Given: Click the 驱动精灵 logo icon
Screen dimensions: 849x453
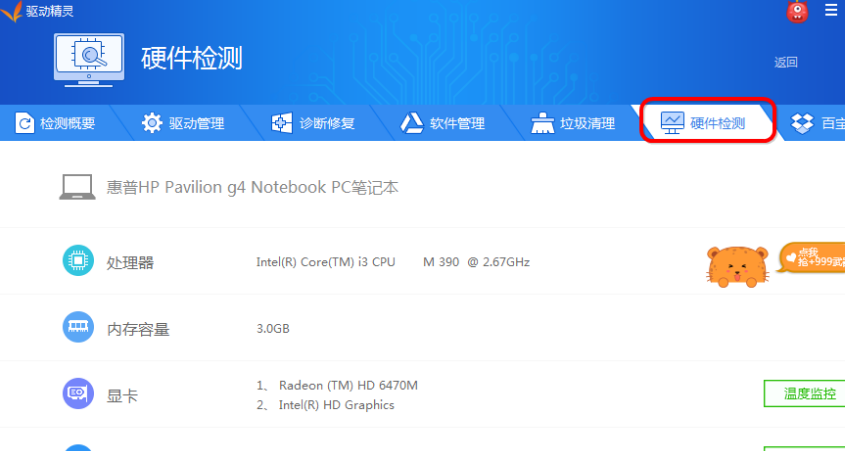Looking at the screenshot, I should [11, 12].
